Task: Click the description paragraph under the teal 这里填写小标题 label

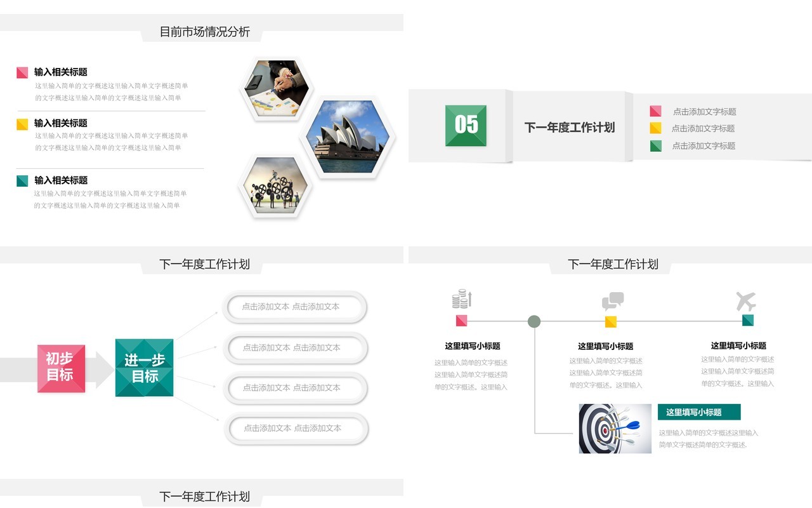Action: click(x=709, y=439)
